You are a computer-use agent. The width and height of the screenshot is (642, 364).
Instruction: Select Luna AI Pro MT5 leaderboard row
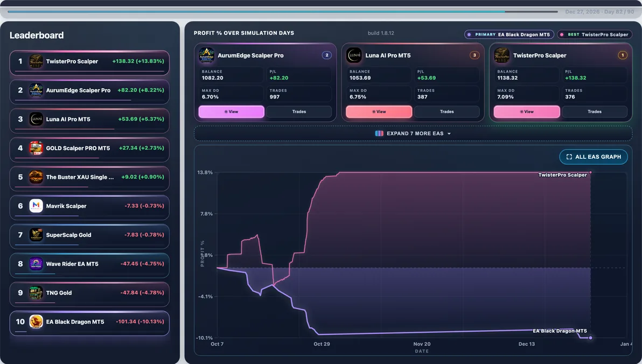coord(89,121)
